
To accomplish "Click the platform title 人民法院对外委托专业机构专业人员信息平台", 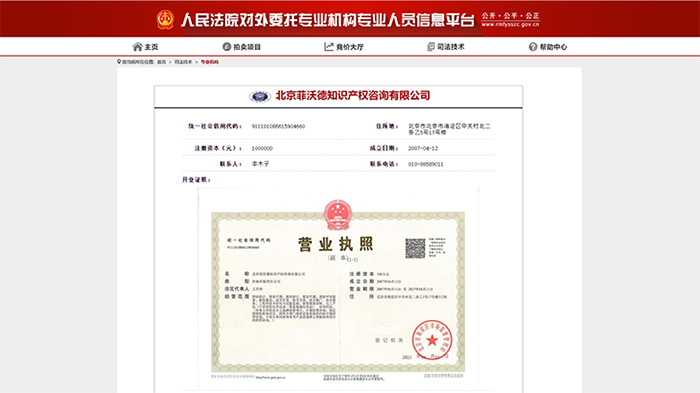I will pyautogui.click(x=327, y=20).
